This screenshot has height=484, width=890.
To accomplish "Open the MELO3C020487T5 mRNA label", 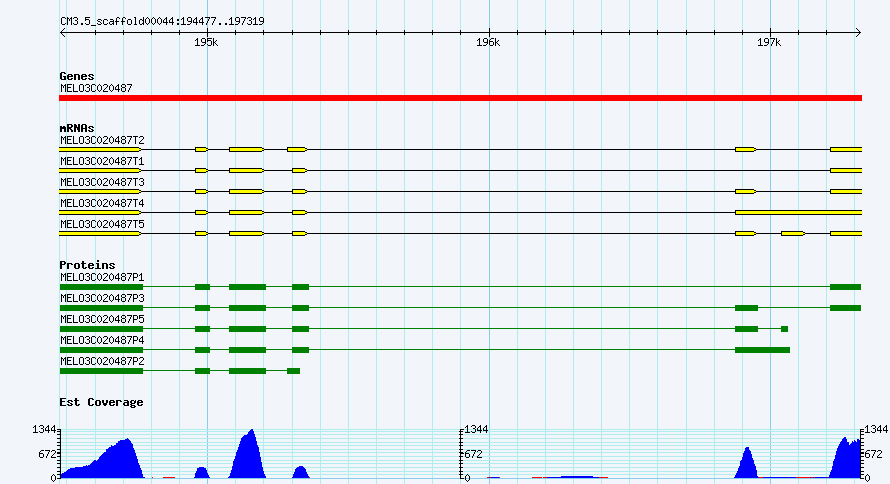I will 102,224.
